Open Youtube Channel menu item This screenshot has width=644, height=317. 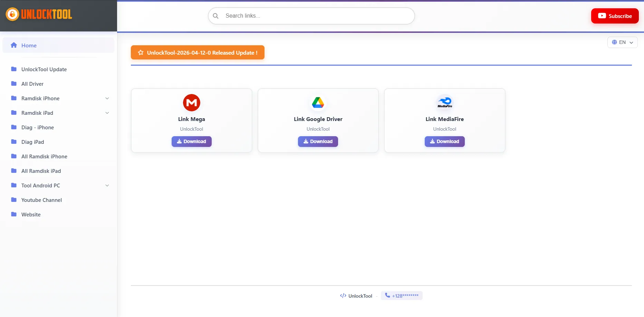coord(58,200)
